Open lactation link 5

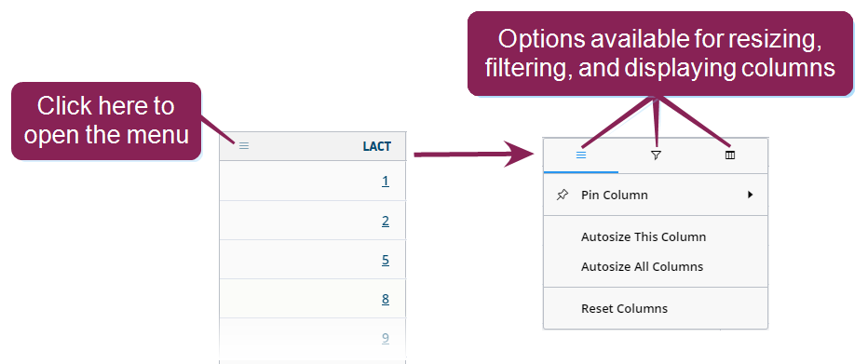(386, 260)
